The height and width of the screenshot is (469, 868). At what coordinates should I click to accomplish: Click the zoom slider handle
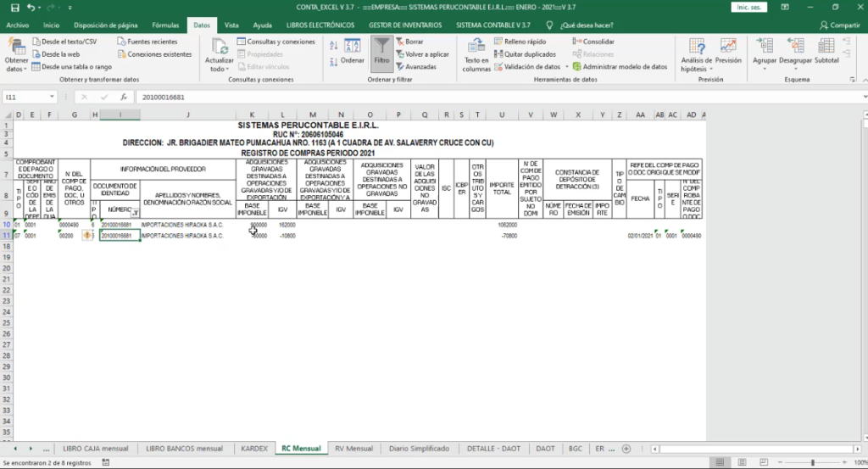(813, 462)
